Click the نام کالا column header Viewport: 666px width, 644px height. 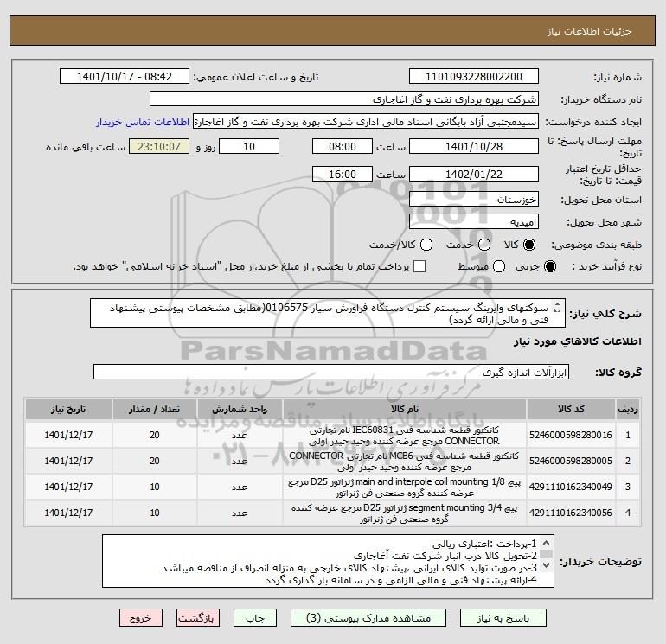point(405,409)
